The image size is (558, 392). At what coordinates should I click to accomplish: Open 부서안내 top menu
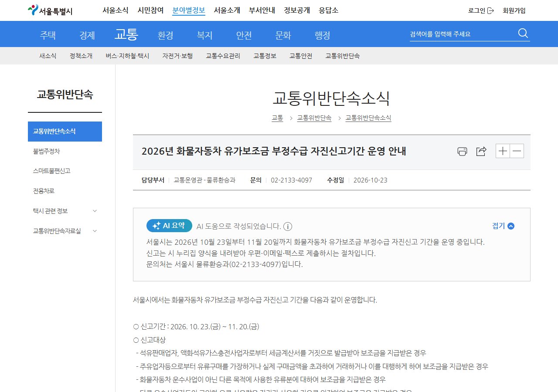(x=262, y=10)
